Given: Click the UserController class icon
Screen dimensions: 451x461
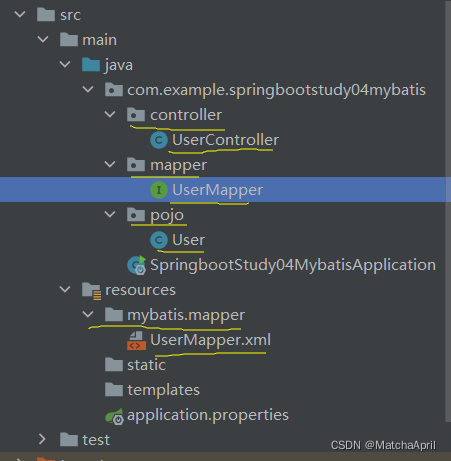Looking at the screenshot, I should click(159, 140).
